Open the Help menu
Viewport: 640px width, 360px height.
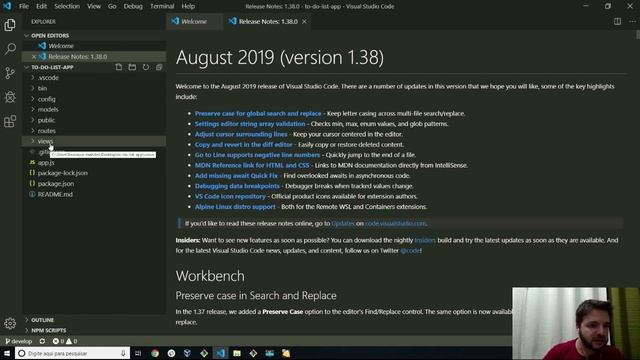[x=188, y=6]
